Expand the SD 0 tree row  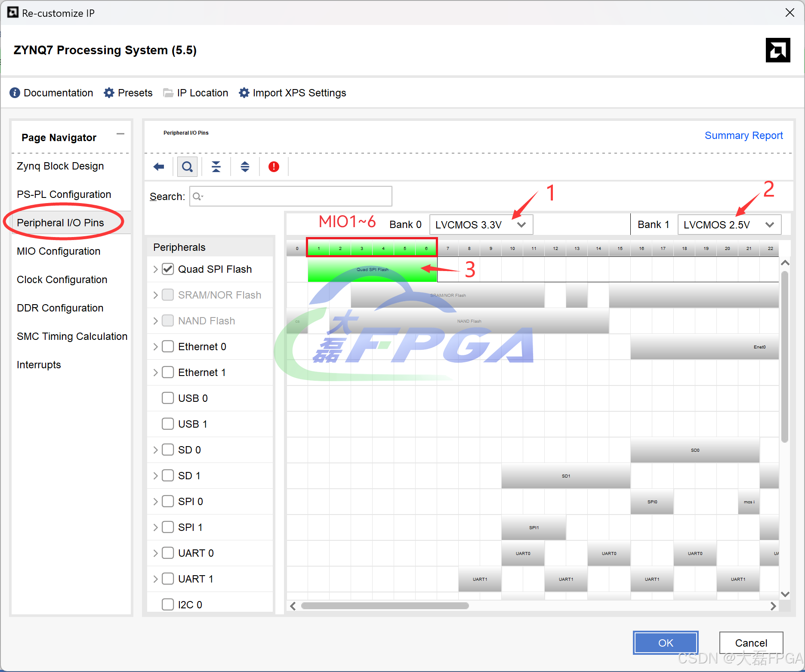(x=155, y=450)
